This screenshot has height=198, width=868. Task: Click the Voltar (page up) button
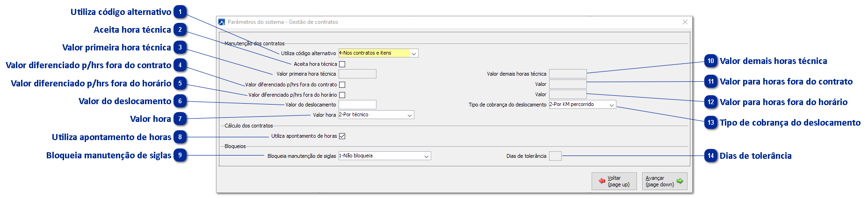pyautogui.click(x=614, y=181)
